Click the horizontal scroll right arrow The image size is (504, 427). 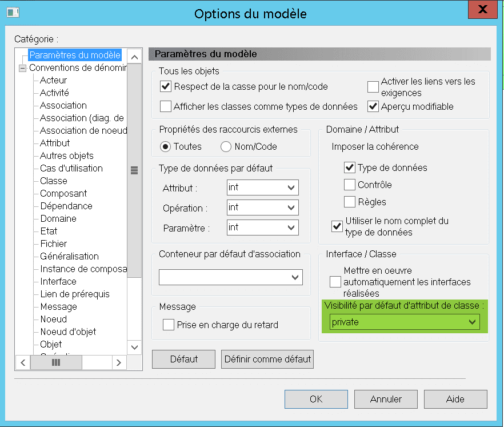[119, 362]
